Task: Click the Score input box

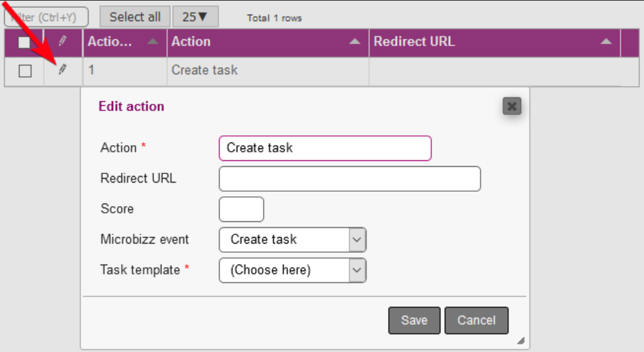Action: pos(241,209)
